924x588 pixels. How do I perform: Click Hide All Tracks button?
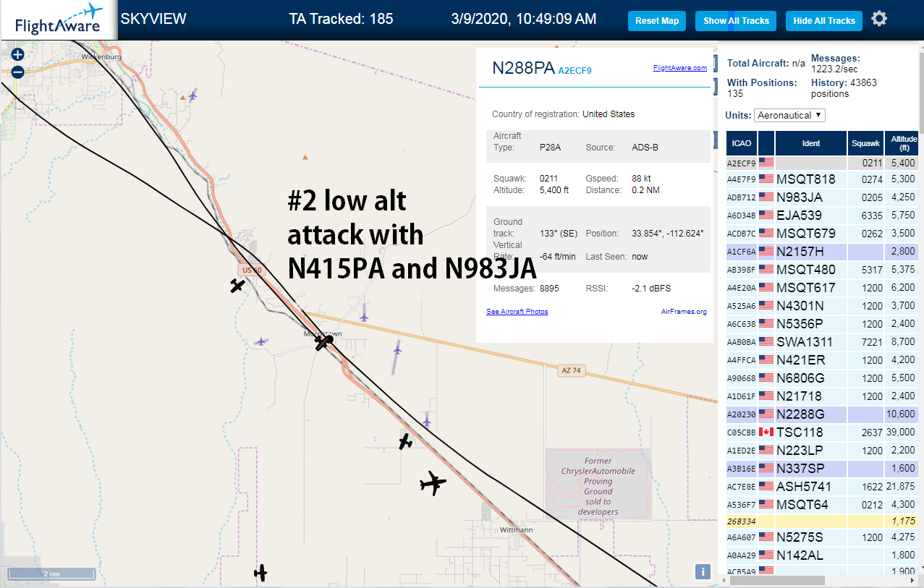tap(824, 21)
